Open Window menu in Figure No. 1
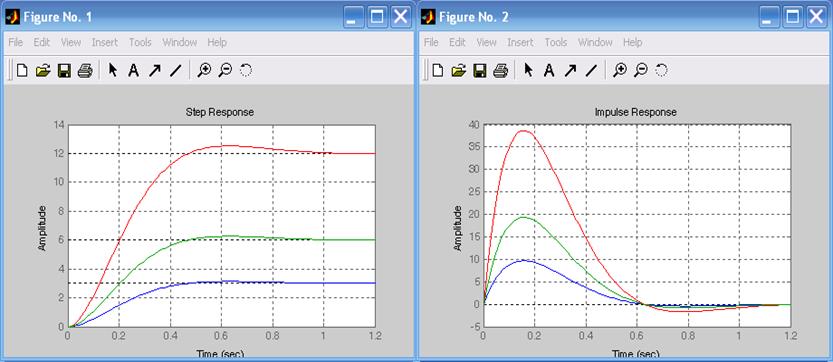This screenshot has height=362, width=833. point(180,42)
